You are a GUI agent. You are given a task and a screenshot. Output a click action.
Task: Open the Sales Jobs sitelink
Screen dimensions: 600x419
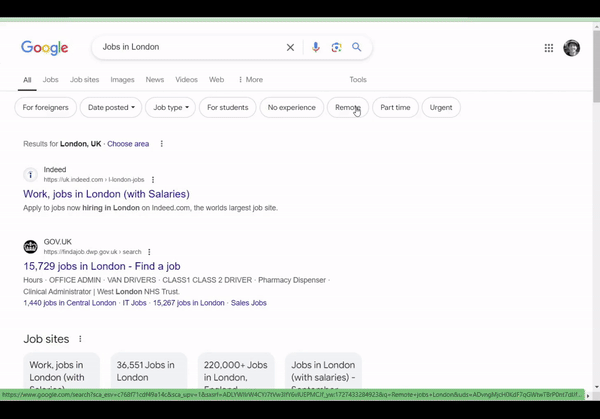249,303
